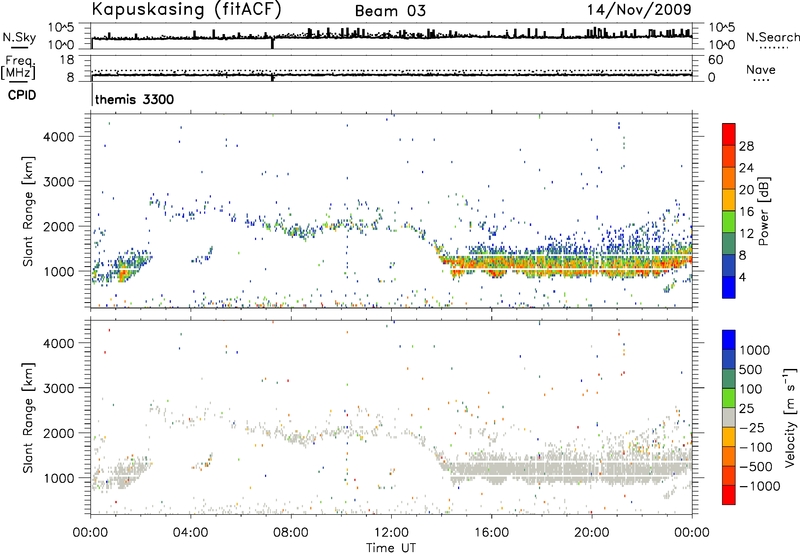Pick the light green 12–16 dB Power segment
Screen dimensions: 800x554
729,221
